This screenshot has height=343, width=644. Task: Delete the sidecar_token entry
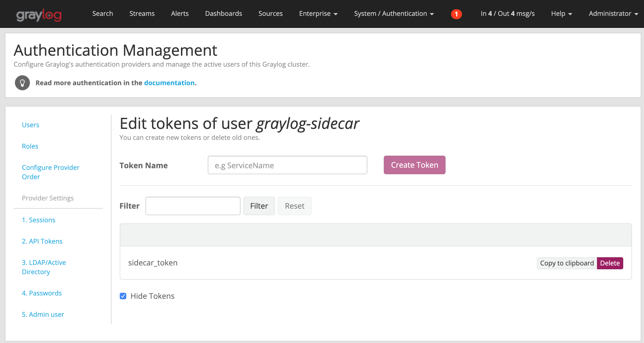(610, 263)
